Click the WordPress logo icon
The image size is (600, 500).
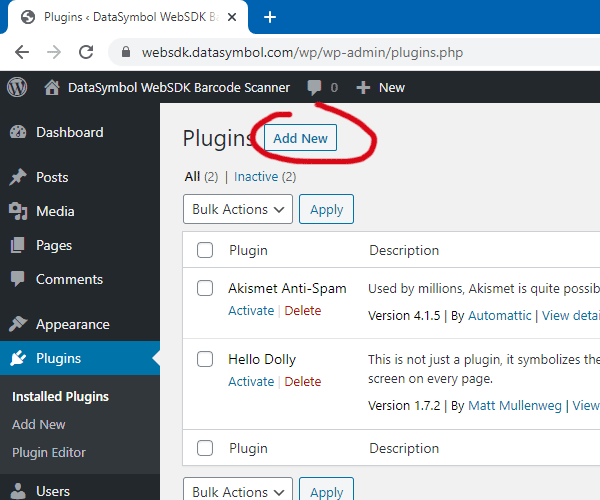coord(17,87)
